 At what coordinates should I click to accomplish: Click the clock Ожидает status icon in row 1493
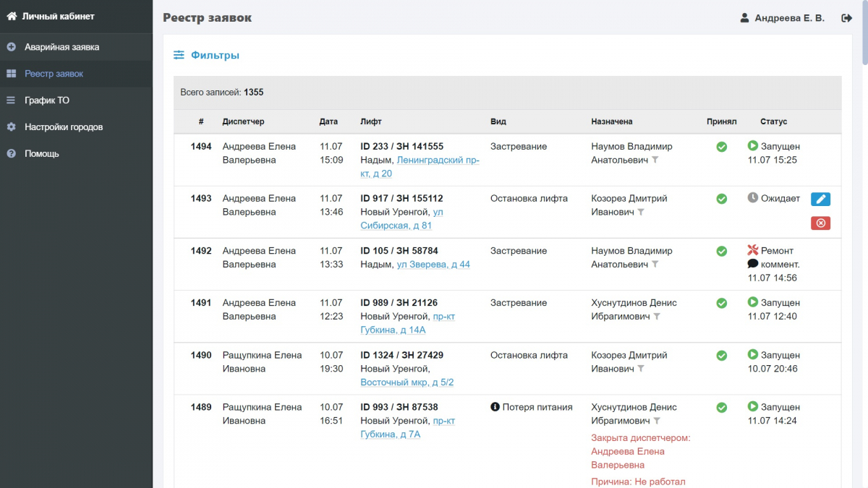(753, 197)
